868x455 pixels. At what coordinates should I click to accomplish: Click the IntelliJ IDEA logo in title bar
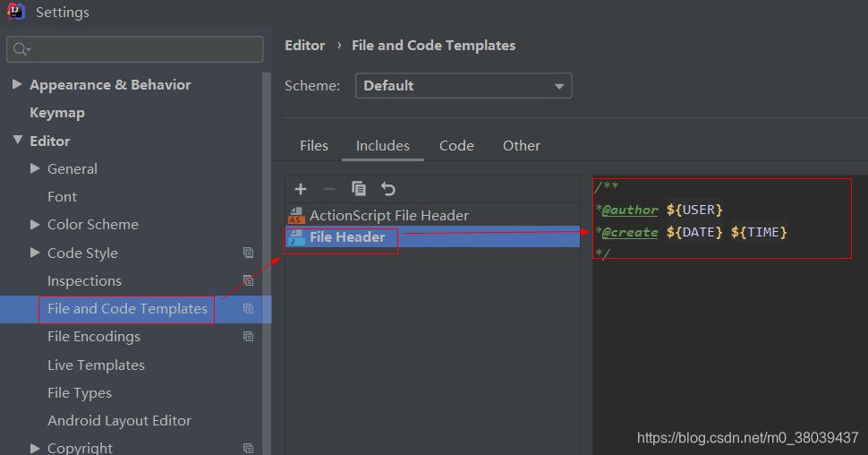[16, 12]
